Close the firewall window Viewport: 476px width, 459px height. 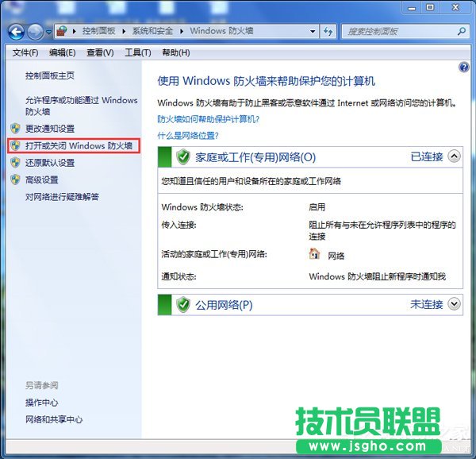[455, 8]
